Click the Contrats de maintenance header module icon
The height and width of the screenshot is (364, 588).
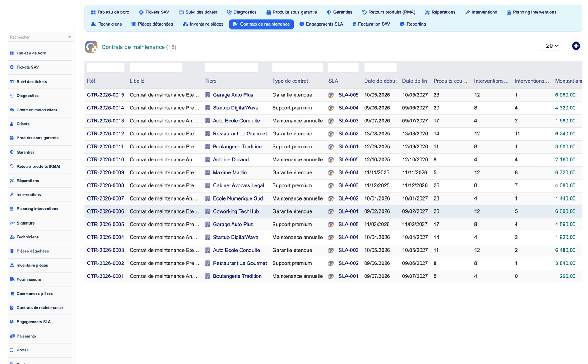click(x=91, y=47)
